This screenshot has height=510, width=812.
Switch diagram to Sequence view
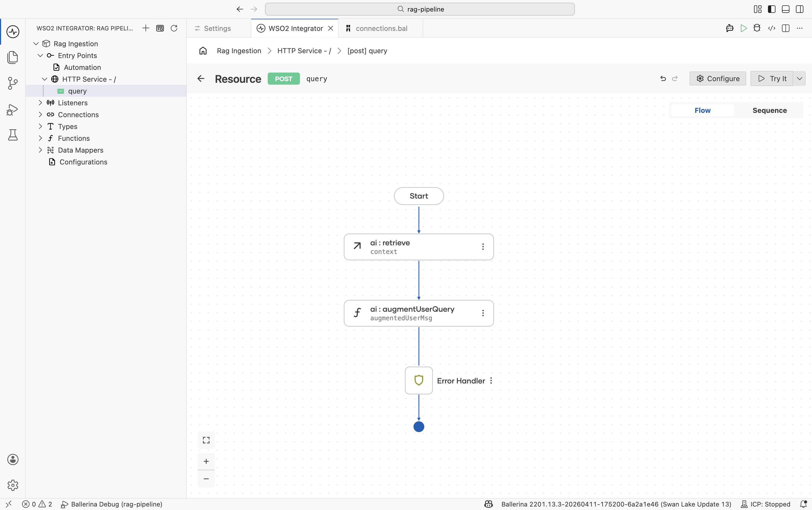point(770,110)
